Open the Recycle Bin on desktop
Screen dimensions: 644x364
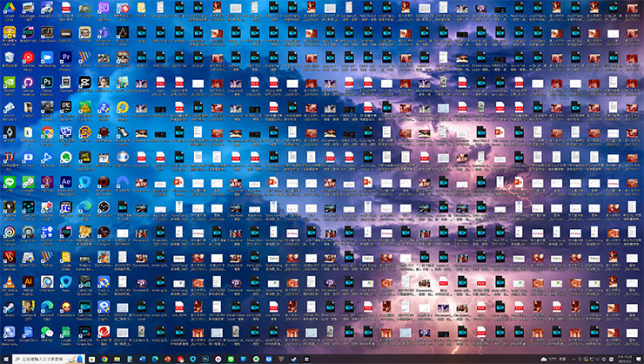[x=9, y=57]
